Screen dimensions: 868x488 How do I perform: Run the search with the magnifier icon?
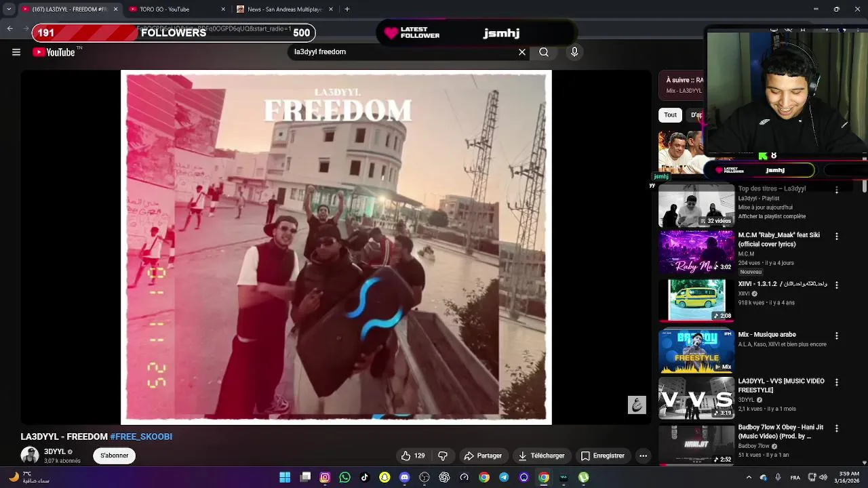(544, 52)
